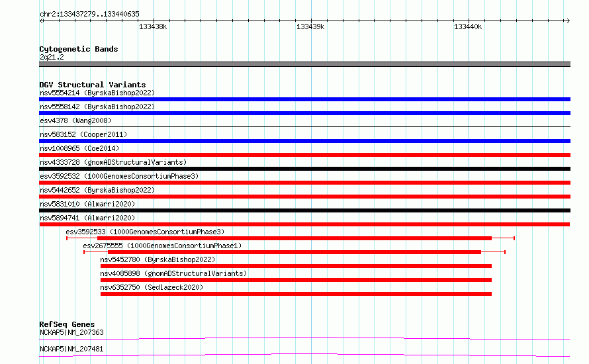
Task: Click the 133439k ruler tick label
Action: [x=310, y=26]
